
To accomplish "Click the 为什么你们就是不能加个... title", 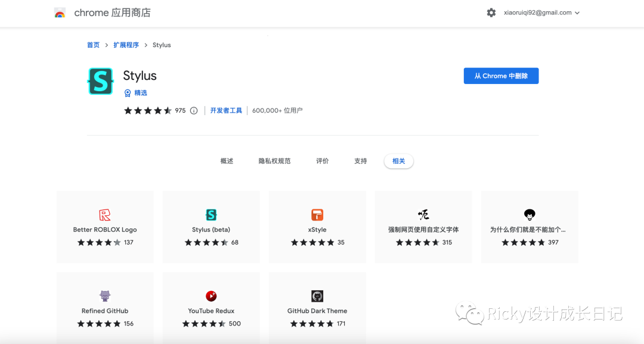I will [528, 230].
